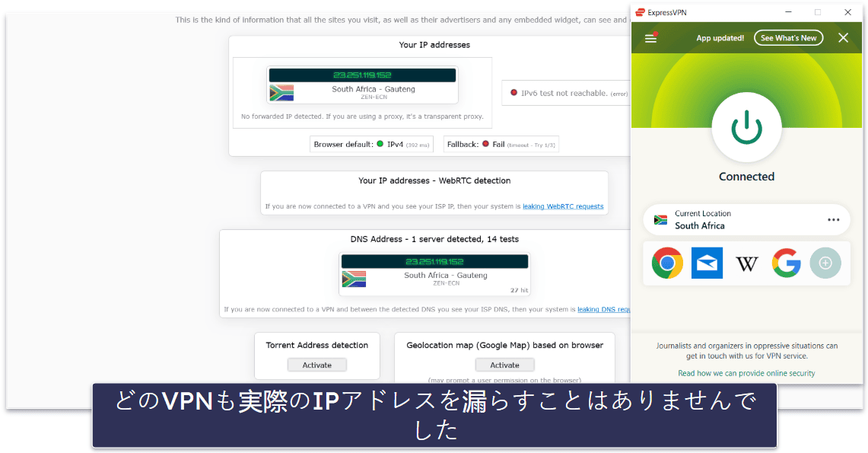The image size is (868, 453).
Task: Open the Wikipedia shortcut
Action: (x=746, y=263)
